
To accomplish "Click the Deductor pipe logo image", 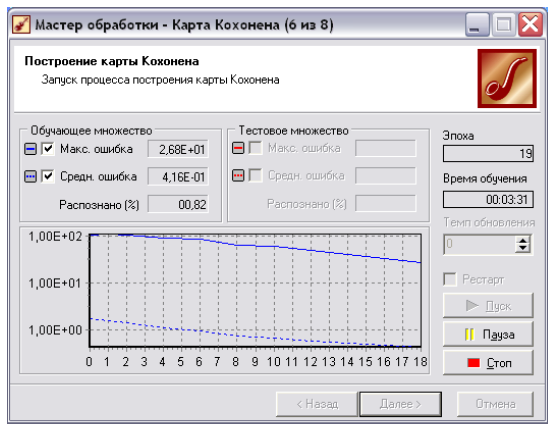I will click(x=507, y=79).
